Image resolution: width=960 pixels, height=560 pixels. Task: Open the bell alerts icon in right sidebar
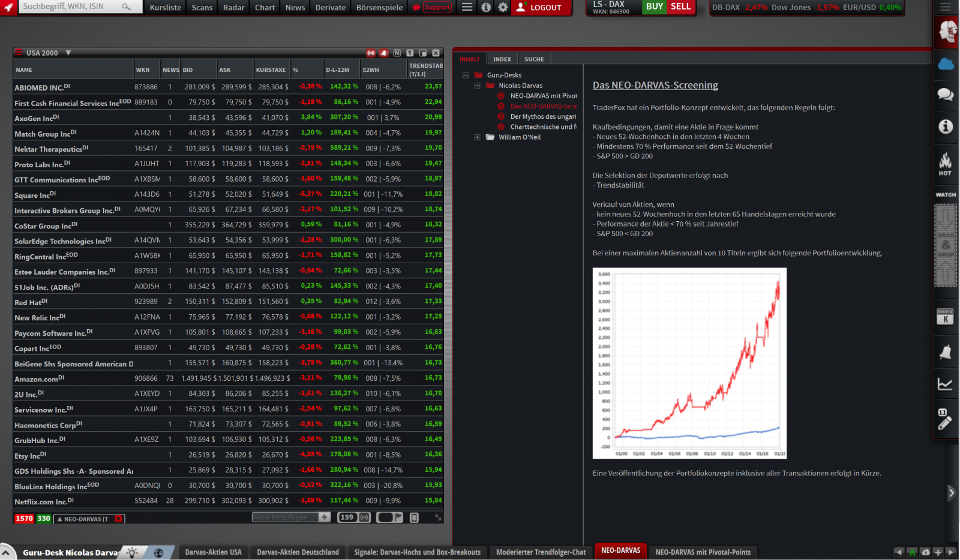tap(946, 352)
